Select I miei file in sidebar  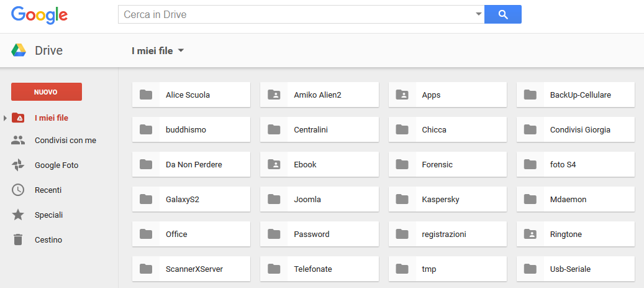coord(52,118)
